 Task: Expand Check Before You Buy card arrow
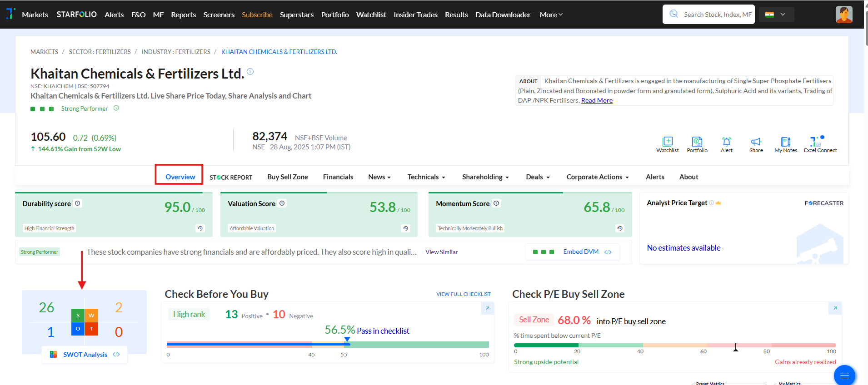click(487, 308)
